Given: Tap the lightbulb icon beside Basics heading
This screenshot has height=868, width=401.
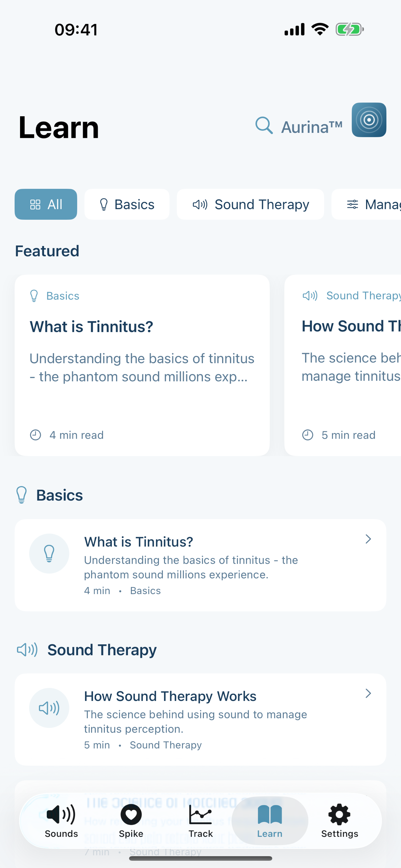Looking at the screenshot, I should 22,495.
